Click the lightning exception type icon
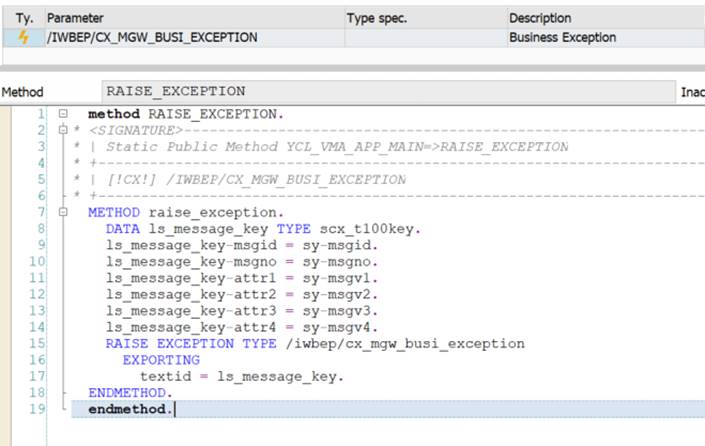Image resolution: width=705 pixels, height=446 pixels. click(x=23, y=37)
